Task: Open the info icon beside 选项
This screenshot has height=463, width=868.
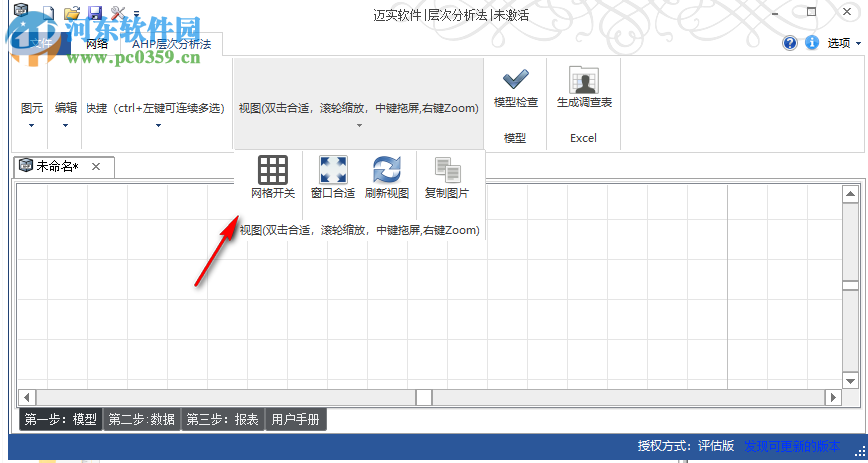Action: point(812,43)
